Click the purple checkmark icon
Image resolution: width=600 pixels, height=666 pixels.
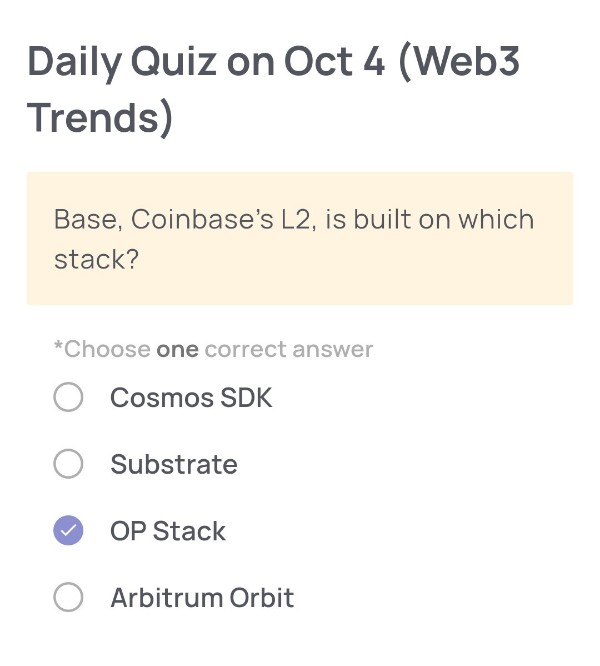68,531
